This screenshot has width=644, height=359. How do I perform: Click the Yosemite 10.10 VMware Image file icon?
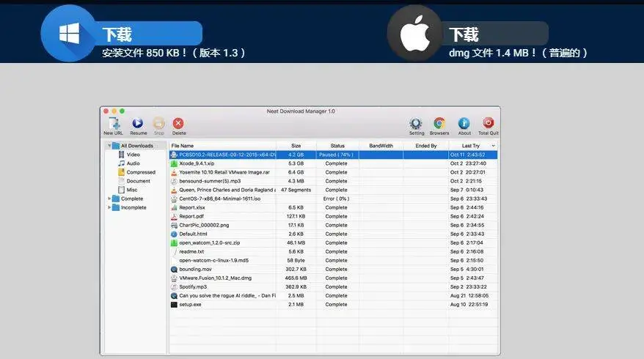pos(174,172)
